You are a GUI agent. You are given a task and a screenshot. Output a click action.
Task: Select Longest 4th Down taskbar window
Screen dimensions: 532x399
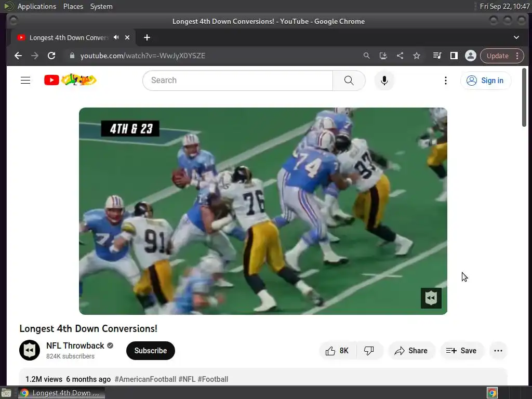tap(61, 393)
